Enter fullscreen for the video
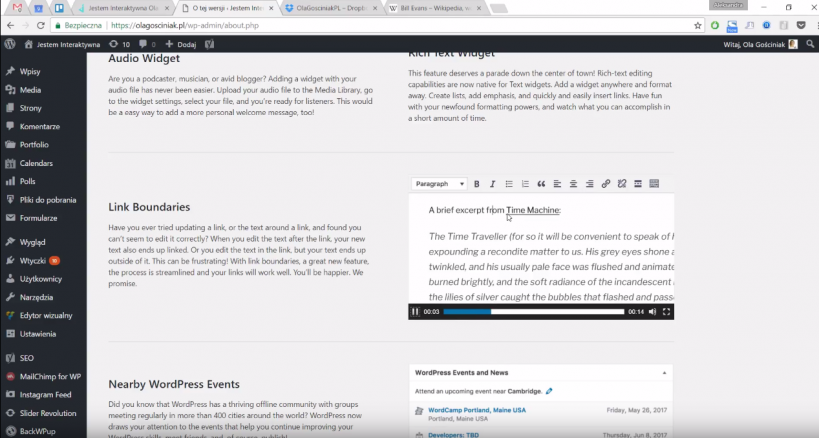The width and height of the screenshot is (819, 438). click(x=666, y=312)
